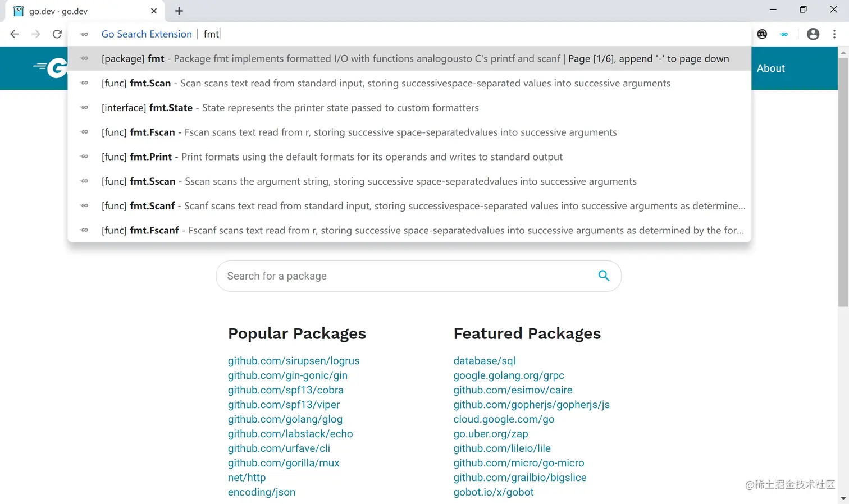Click the omnibox text after Go Search Extension

[212, 34]
